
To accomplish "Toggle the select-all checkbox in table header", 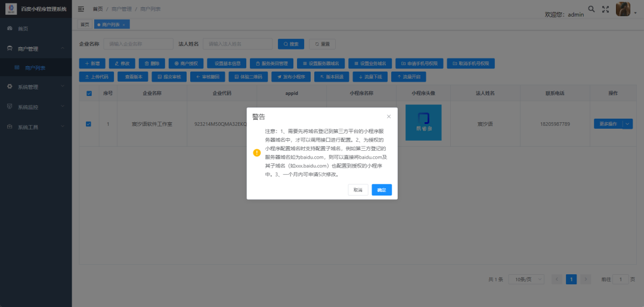I will click(x=89, y=93).
